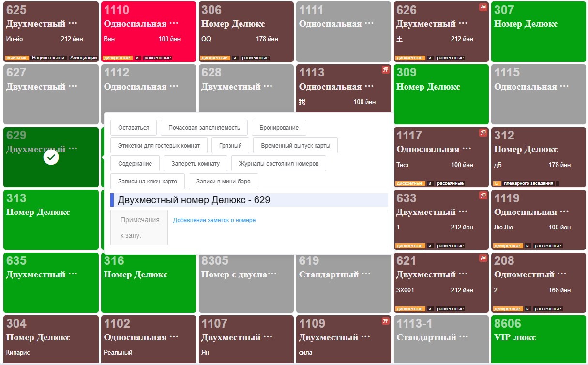Click the red deposit badge on room 1113
Image resolution: width=588 pixels, height=365 pixels.
pos(386,70)
